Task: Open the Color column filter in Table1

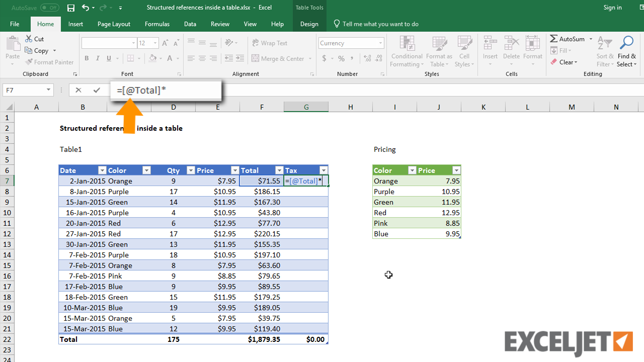Action: pyautogui.click(x=146, y=170)
